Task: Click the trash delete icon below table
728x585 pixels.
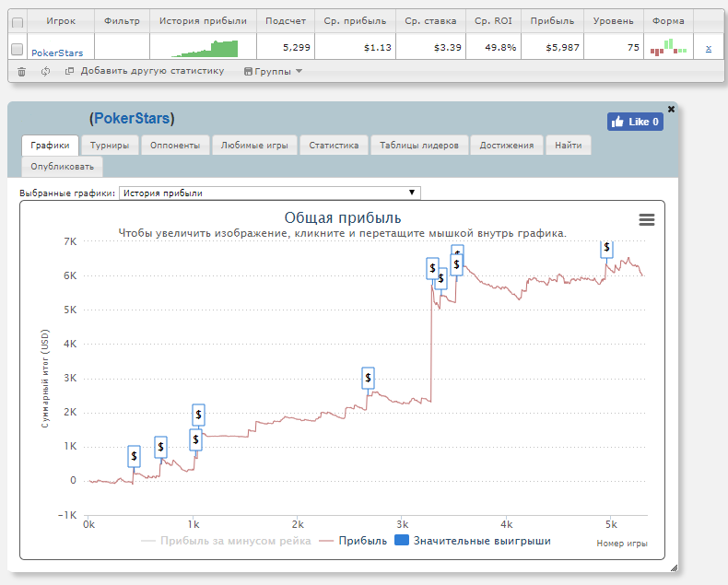Action: pos(22,71)
